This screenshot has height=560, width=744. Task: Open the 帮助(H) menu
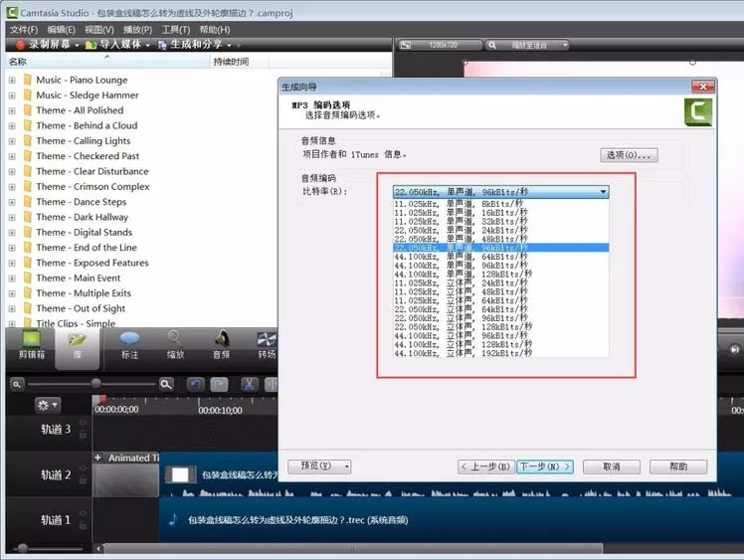pyautogui.click(x=215, y=30)
